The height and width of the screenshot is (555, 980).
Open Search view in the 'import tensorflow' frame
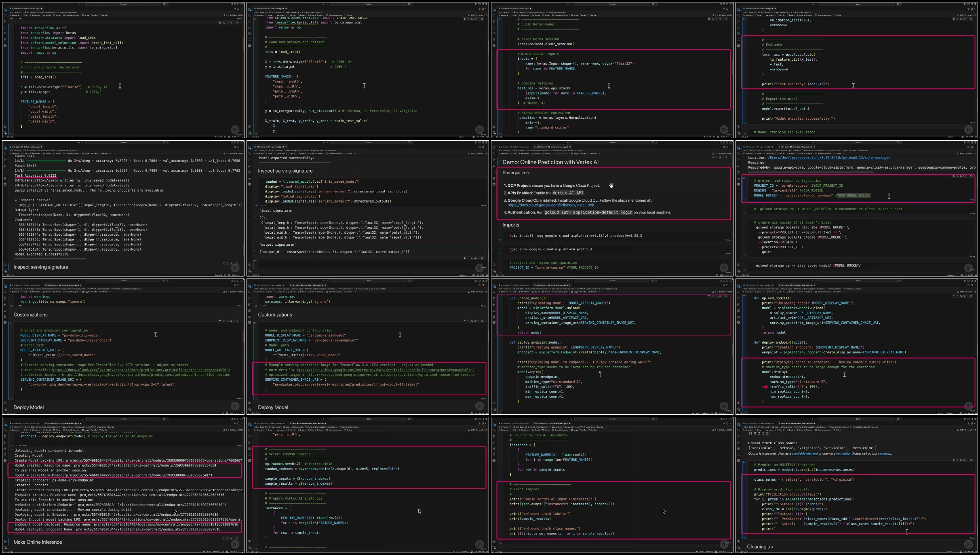coord(5,15)
